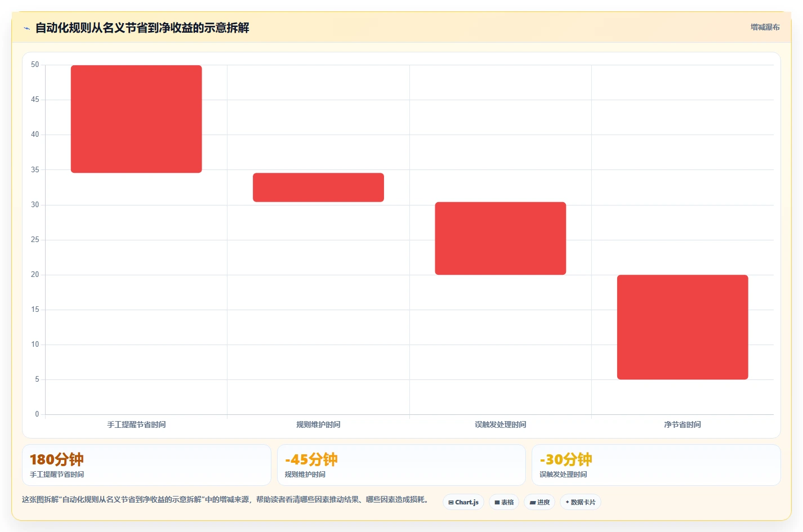Image resolution: width=803 pixels, height=532 pixels.
Task: Click the y-axis tick value 25
Action: 35,240
